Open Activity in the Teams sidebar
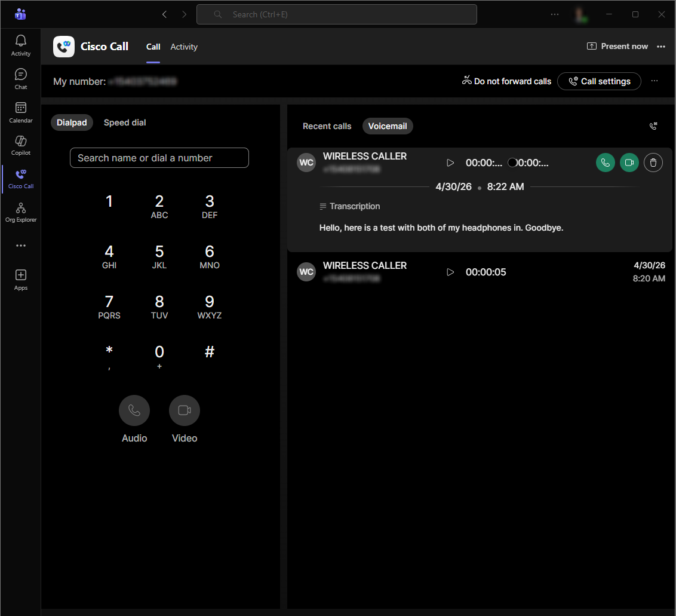Image resolution: width=676 pixels, height=616 pixels. pyautogui.click(x=21, y=46)
